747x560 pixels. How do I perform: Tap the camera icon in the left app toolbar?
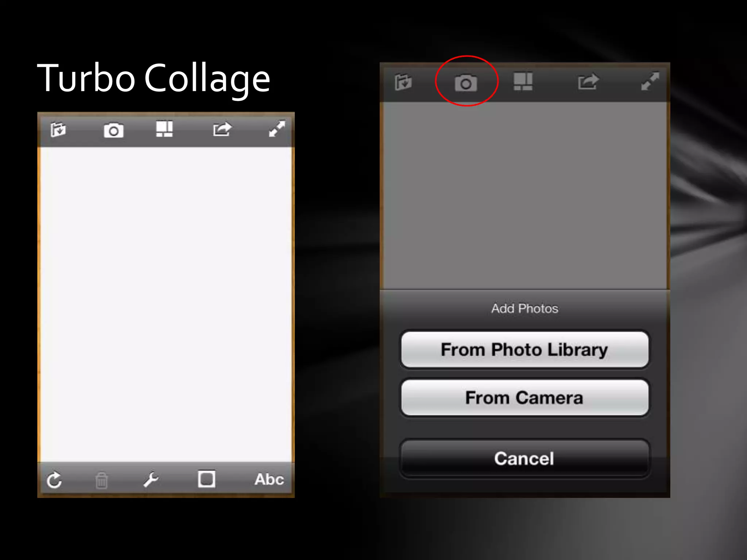pyautogui.click(x=113, y=131)
